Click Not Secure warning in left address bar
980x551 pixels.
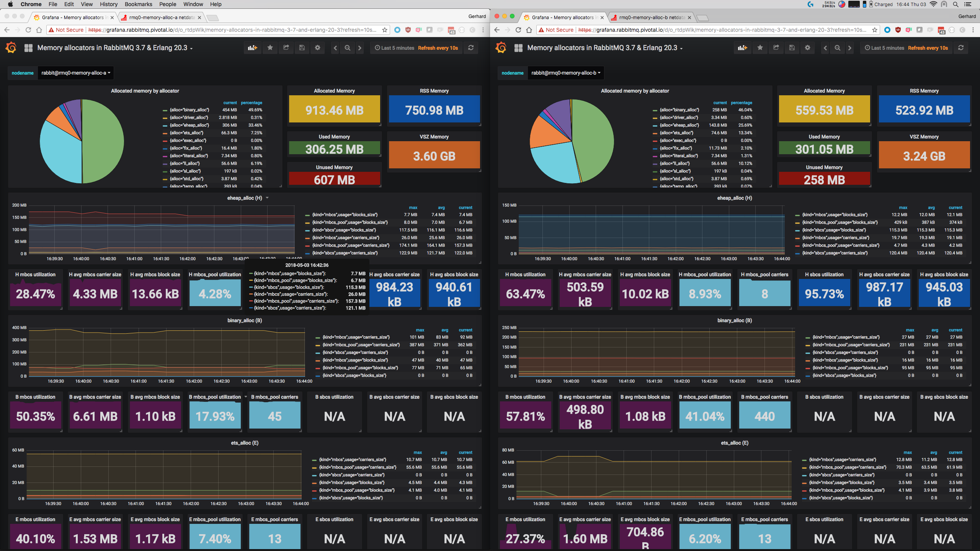65,30
